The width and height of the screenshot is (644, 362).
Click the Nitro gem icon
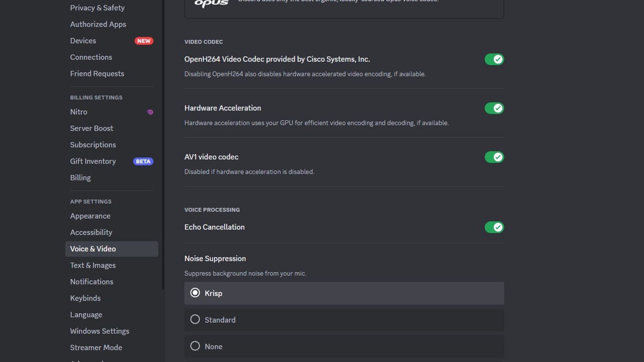coord(150,112)
